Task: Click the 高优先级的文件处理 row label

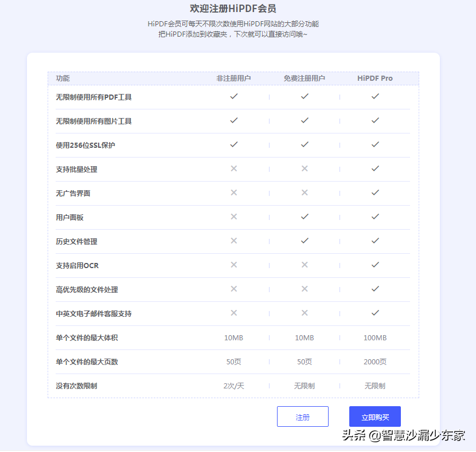Action: [x=87, y=290]
